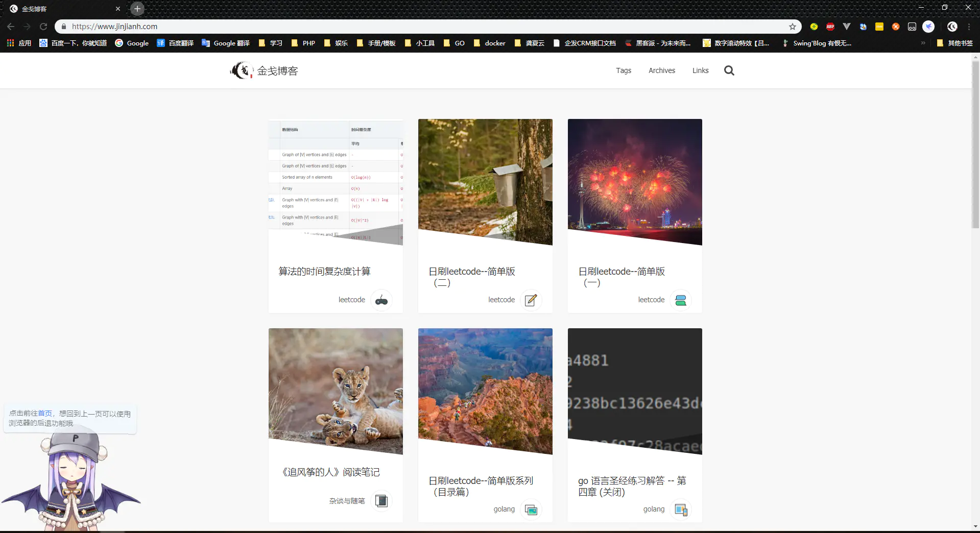This screenshot has height=533, width=980.
Task: Click the 金戈博客 site title text
Action: point(277,71)
